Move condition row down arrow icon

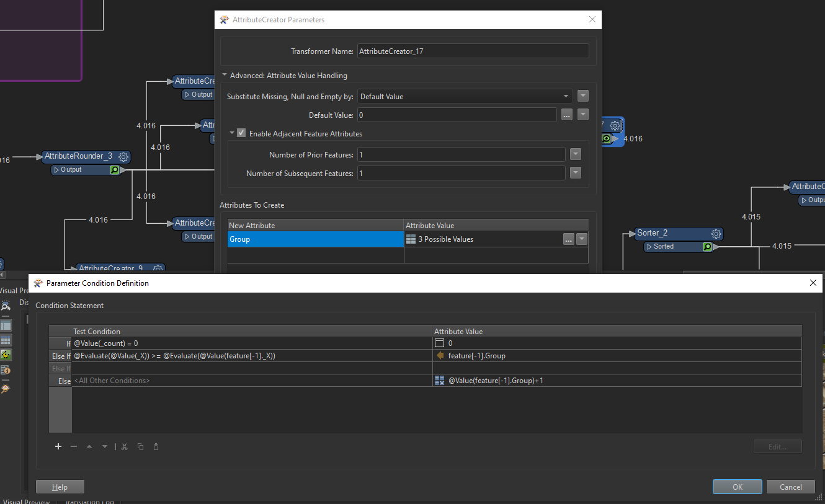tap(105, 446)
